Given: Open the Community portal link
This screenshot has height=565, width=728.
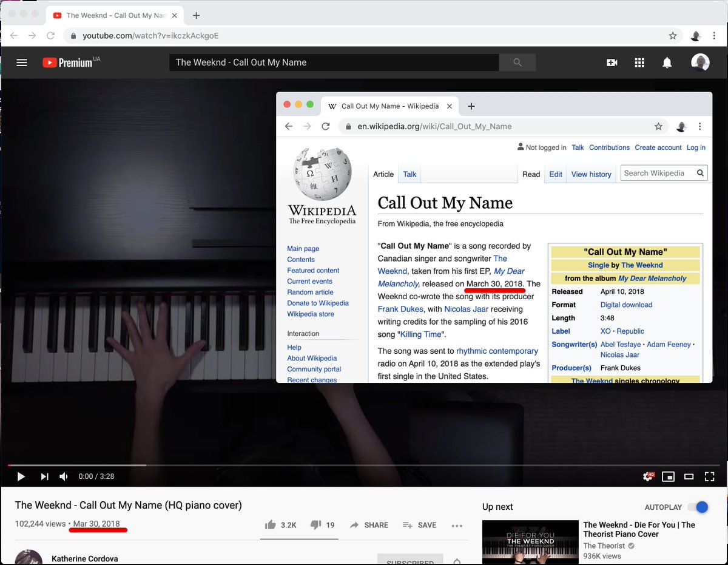Looking at the screenshot, I should tap(314, 369).
